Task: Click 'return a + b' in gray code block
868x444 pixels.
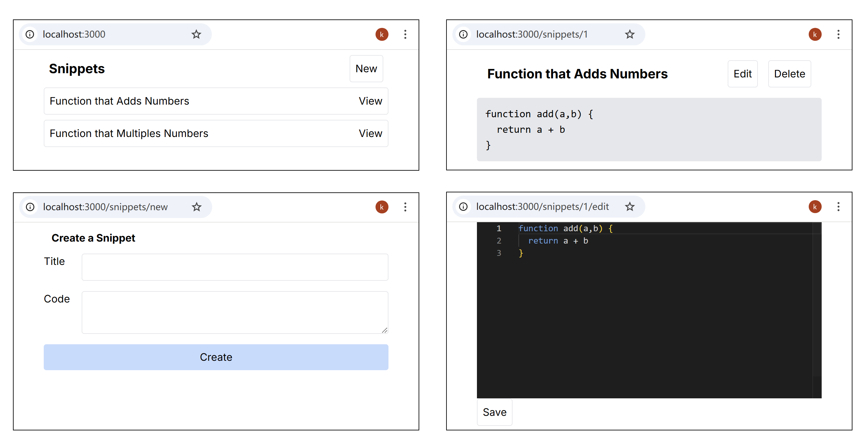Action: coord(531,130)
